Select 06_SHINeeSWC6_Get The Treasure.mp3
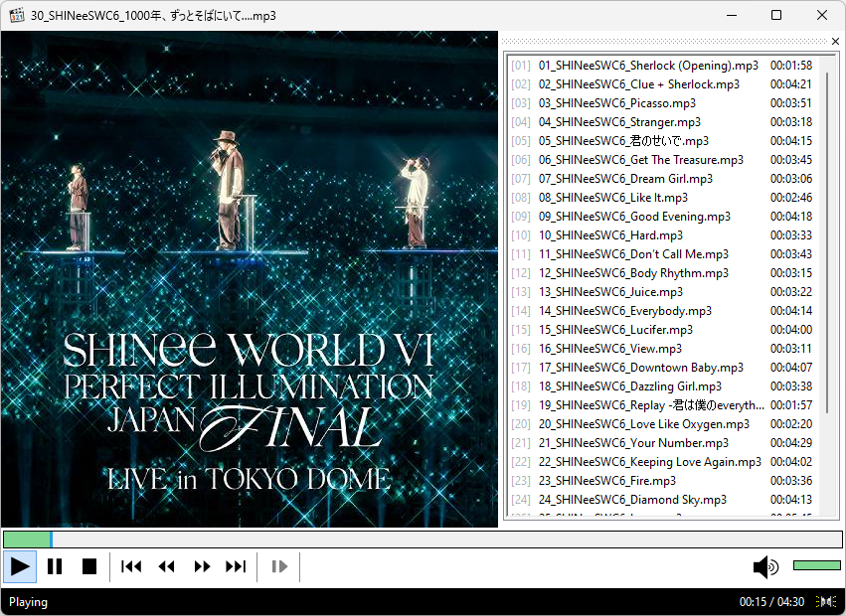This screenshot has height=616, width=846. pos(662,160)
